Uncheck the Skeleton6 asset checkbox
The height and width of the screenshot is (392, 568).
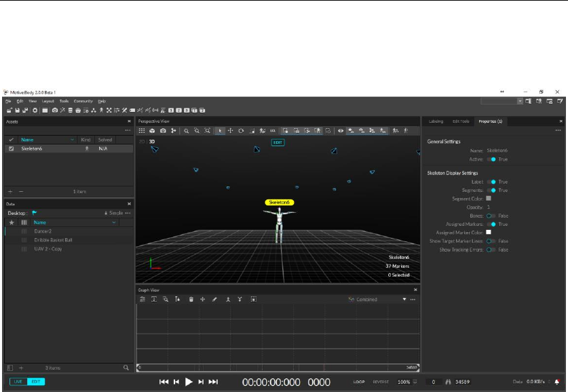tap(11, 148)
